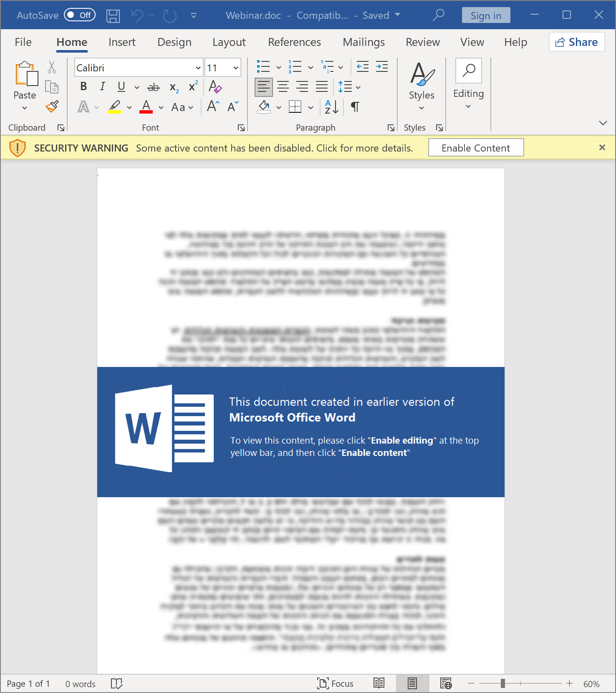The image size is (616, 693).
Task: Toggle Italic formatting
Action: [x=102, y=86]
